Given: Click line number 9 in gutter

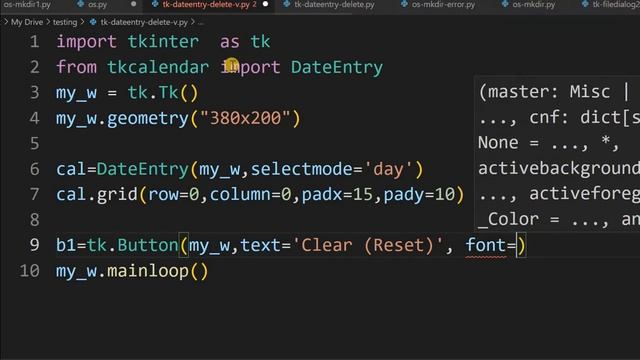Looking at the screenshot, I should pos(34,245).
